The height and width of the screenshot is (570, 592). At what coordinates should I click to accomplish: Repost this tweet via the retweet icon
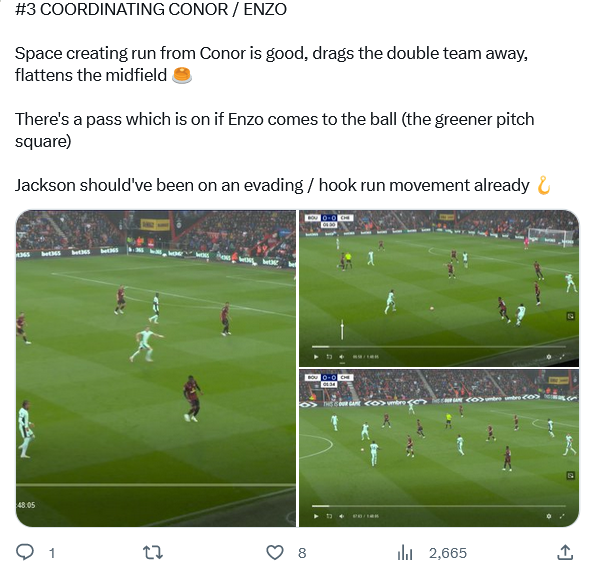[153, 553]
